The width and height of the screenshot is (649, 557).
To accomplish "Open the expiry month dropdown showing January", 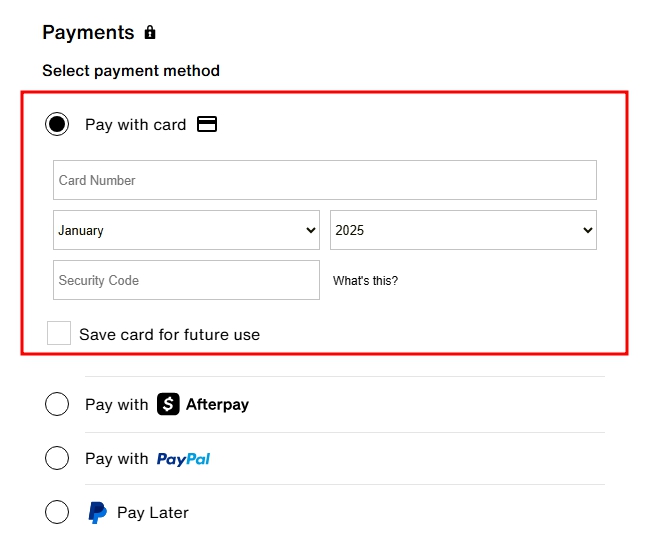I will (186, 230).
